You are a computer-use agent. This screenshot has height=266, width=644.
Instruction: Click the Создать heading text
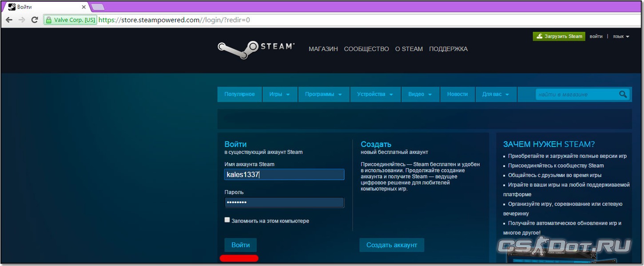(376, 144)
